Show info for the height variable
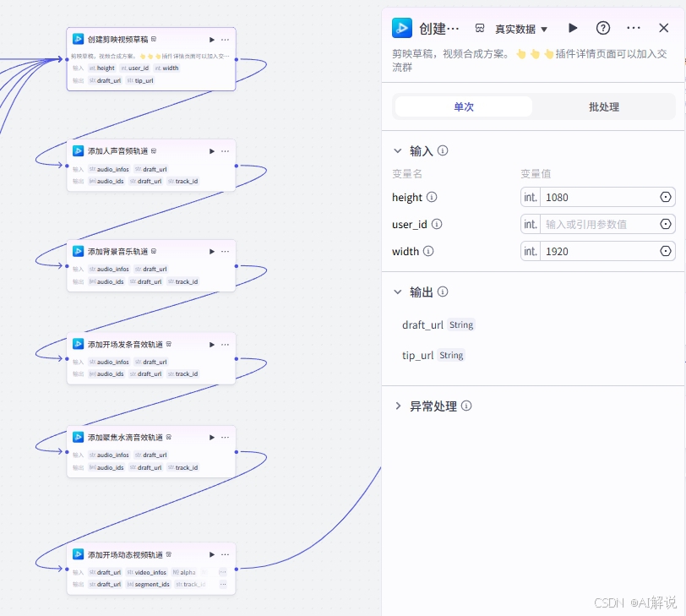686x616 pixels. click(x=432, y=198)
